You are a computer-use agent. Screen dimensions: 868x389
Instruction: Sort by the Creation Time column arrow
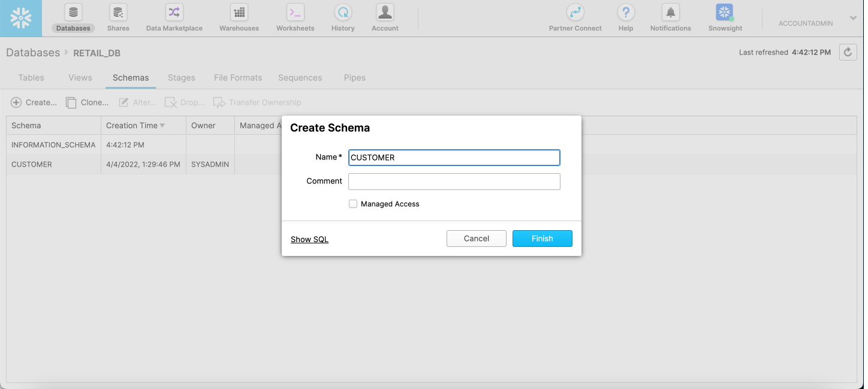(x=162, y=126)
